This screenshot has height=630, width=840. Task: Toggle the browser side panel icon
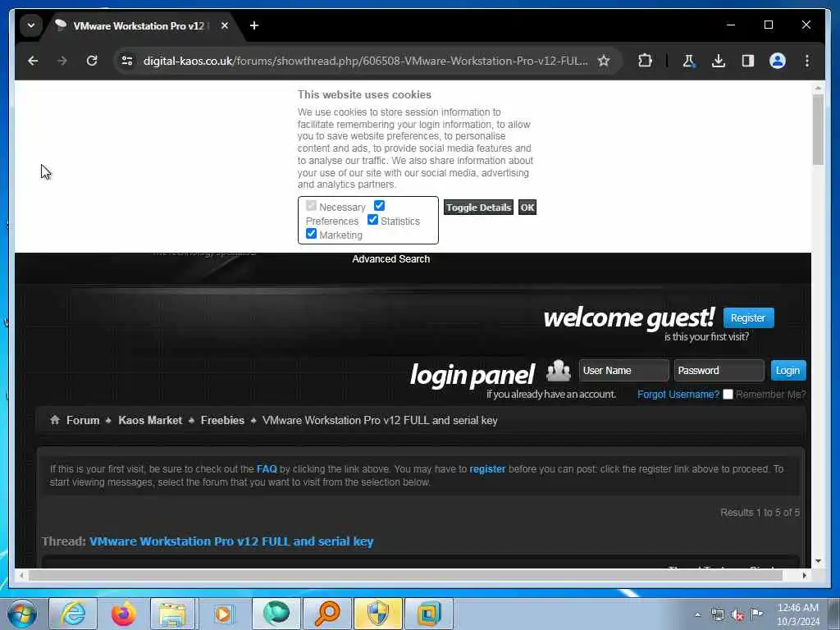[748, 61]
